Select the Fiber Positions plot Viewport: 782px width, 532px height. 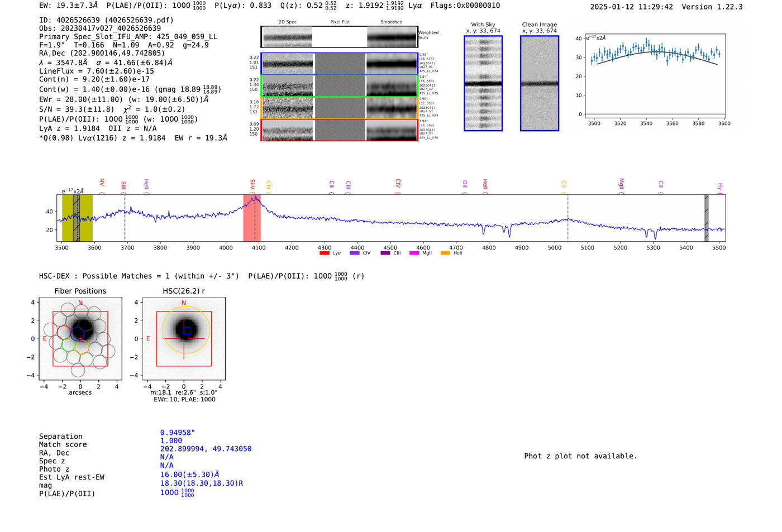click(x=80, y=339)
